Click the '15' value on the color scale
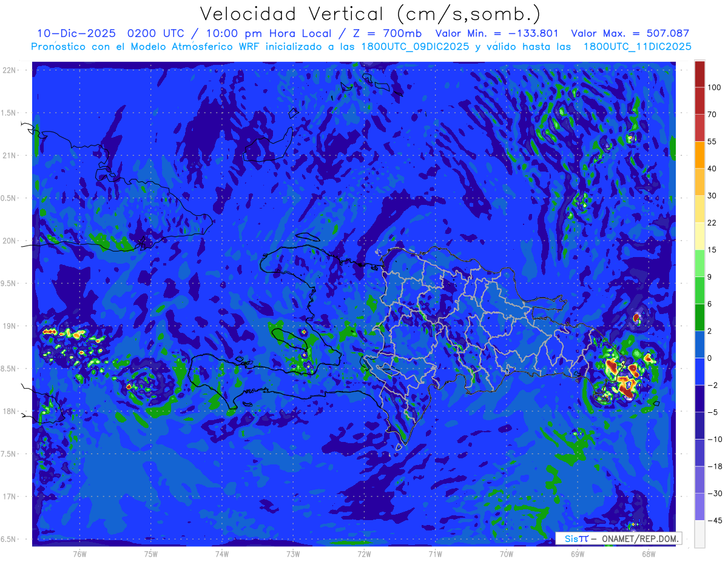This screenshot has width=728, height=562. 712,250
